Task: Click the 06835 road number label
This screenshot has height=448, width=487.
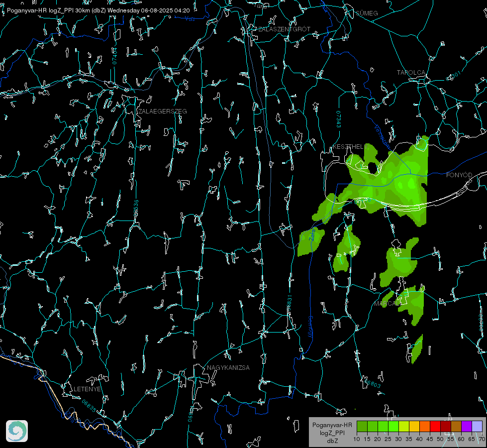Action: [89, 406]
